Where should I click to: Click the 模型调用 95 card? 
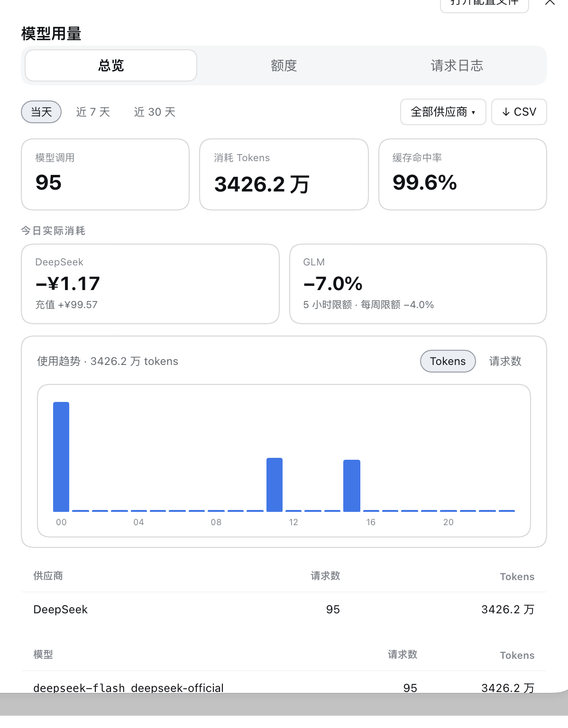point(105,174)
